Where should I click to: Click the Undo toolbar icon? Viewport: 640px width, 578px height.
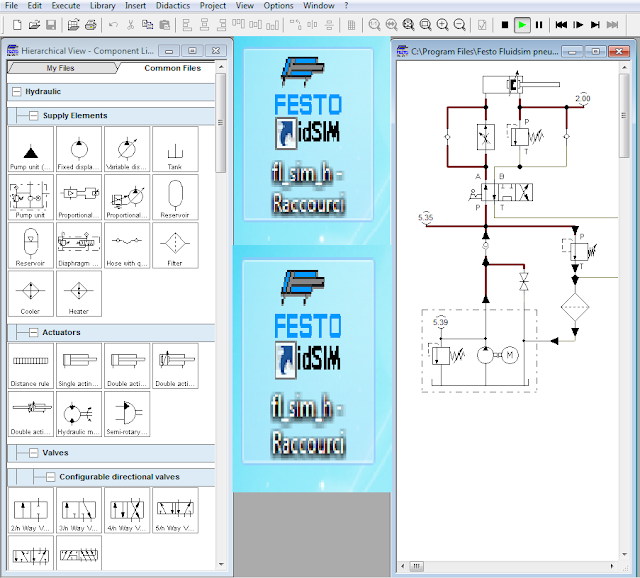[x=113, y=25]
